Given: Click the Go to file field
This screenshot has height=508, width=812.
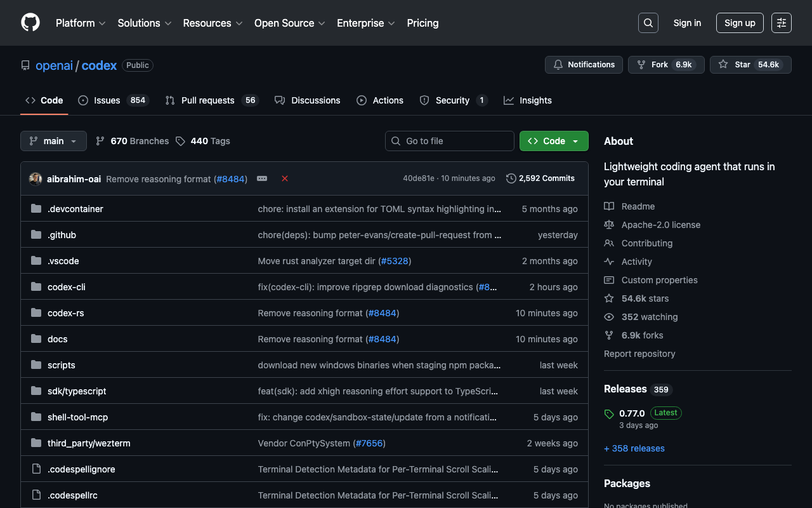Looking at the screenshot, I should click(x=449, y=141).
